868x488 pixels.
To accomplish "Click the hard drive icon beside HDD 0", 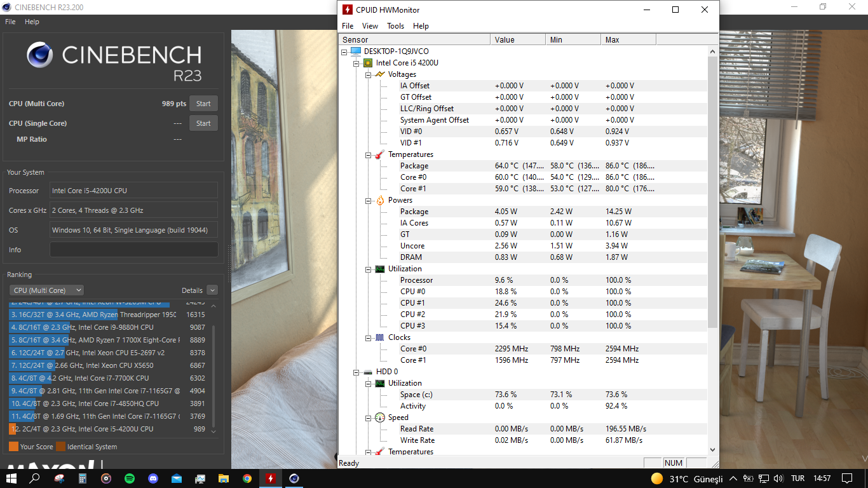I will (367, 372).
